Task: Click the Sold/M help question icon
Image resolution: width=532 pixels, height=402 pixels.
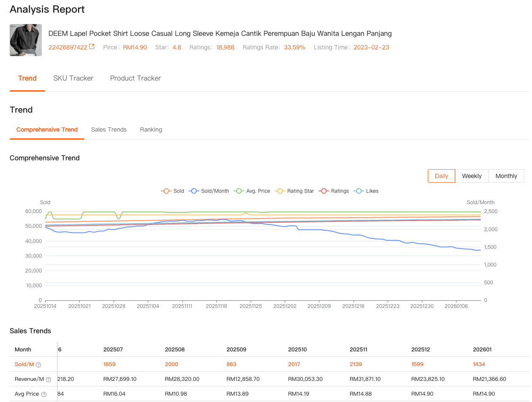Action: (x=38, y=365)
